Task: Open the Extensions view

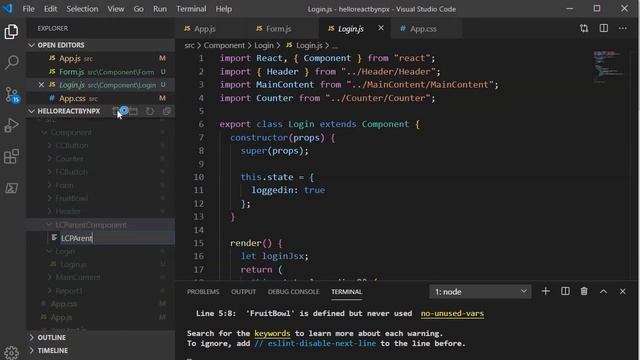Action: click(x=11, y=156)
